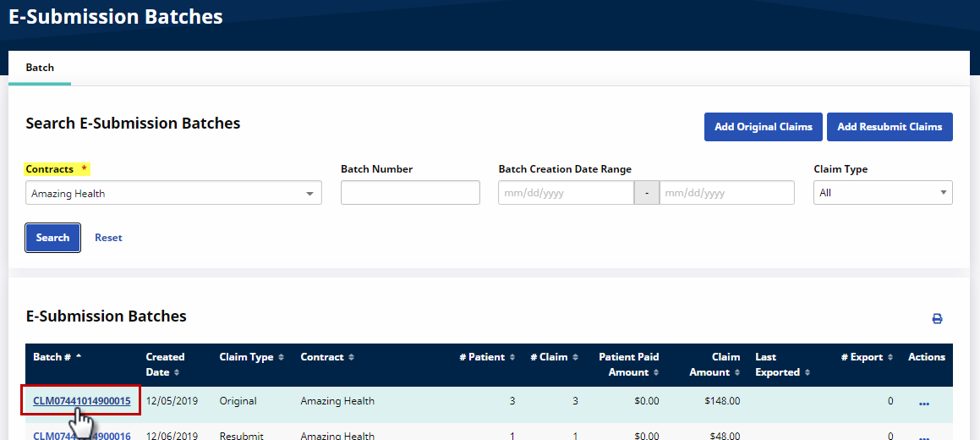The height and width of the screenshot is (440, 980).
Task: Sort table by Created Date column
Action: [x=165, y=365]
